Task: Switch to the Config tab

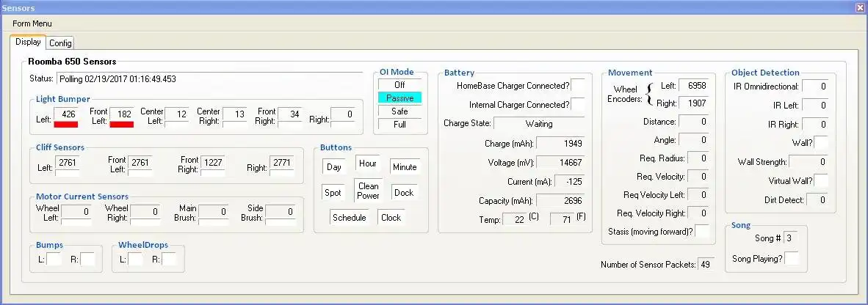Action: pyautogui.click(x=60, y=43)
